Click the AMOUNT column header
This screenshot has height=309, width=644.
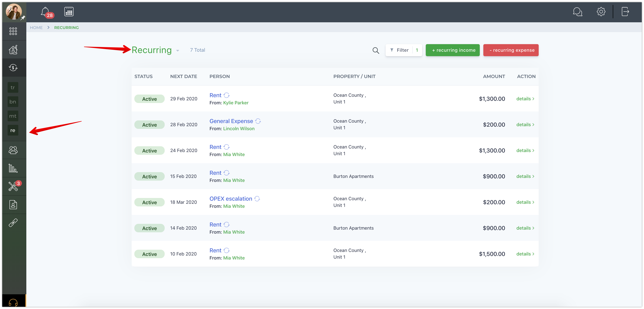pyautogui.click(x=494, y=76)
